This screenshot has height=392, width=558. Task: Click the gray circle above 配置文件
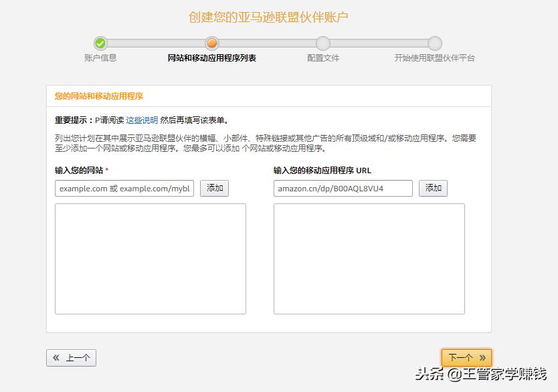point(322,44)
